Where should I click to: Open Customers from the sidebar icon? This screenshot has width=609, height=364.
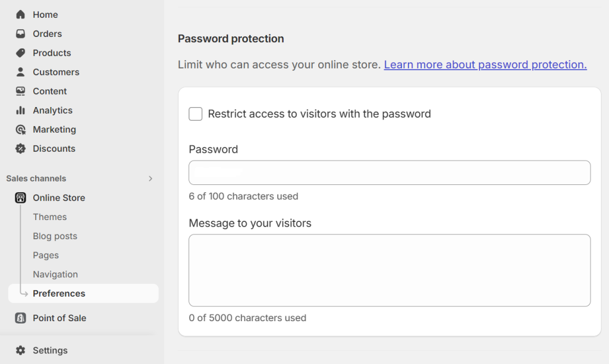tap(20, 71)
